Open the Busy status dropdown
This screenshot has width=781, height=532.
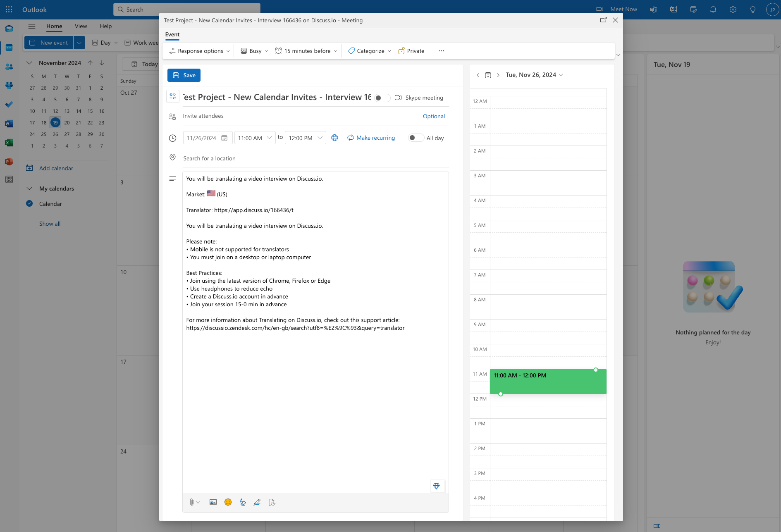point(254,51)
